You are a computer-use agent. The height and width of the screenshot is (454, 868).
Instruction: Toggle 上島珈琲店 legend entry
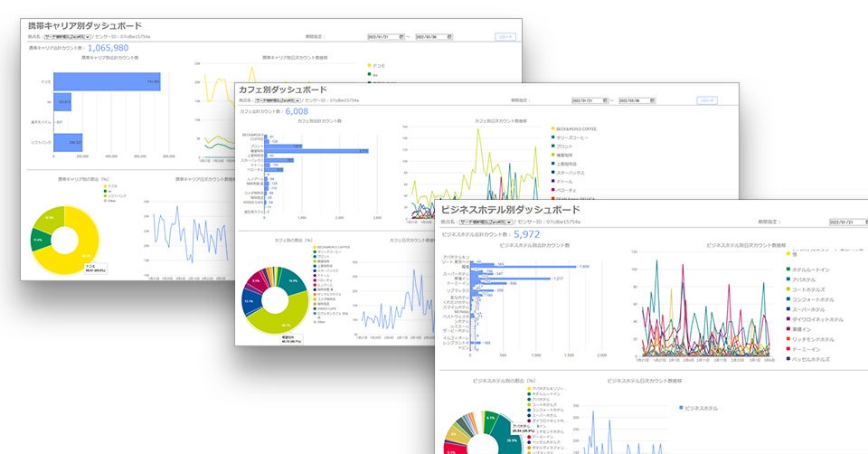(564, 165)
